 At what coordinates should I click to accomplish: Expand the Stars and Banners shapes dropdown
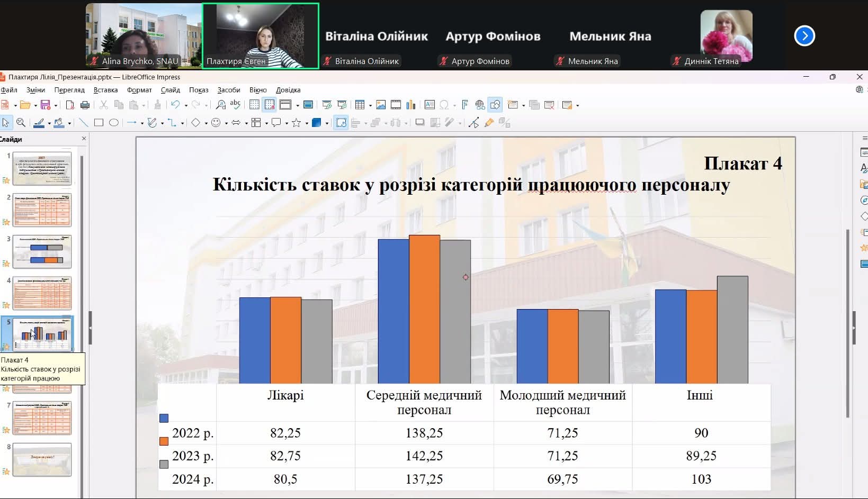tap(307, 123)
